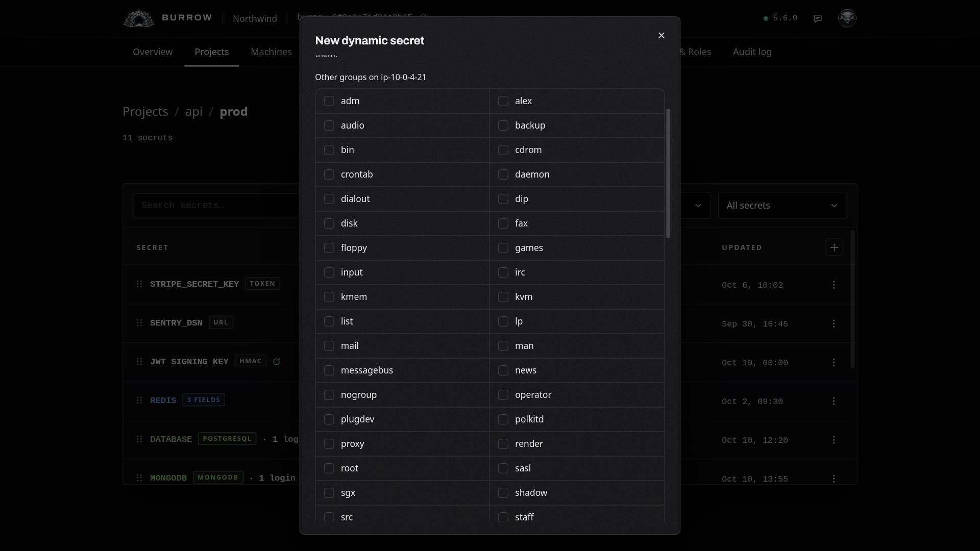Viewport: 980px width, 551px height.
Task: Tick the messagebus group checkbox
Action: point(329,370)
